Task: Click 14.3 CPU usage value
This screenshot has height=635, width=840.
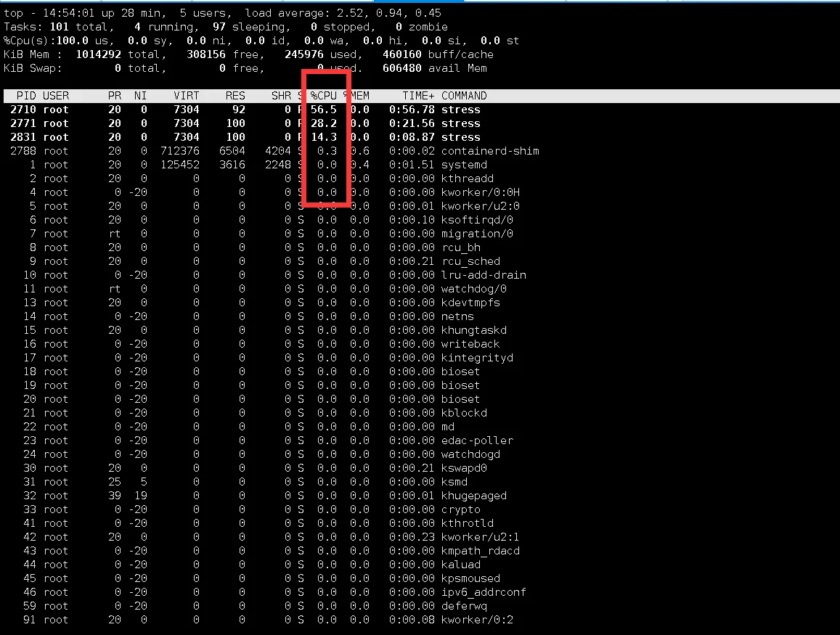Action: click(324, 138)
